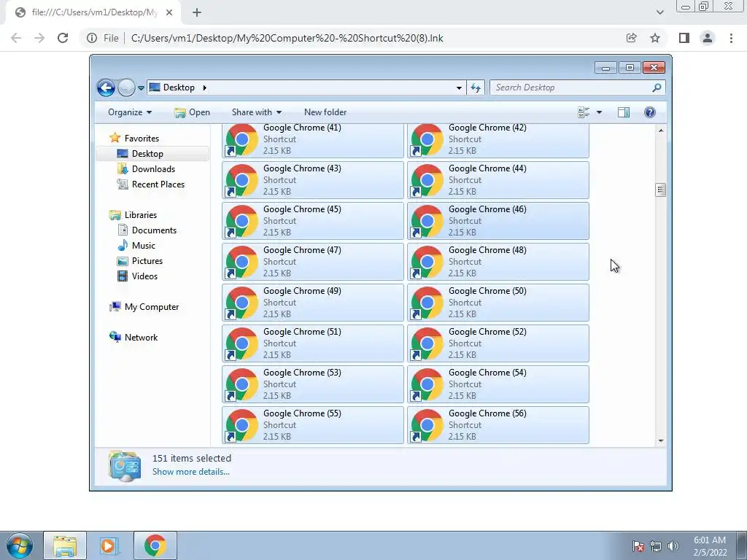The image size is (747, 560).
Task: Bookmark this tab with the star icon
Action: (655, 38)
